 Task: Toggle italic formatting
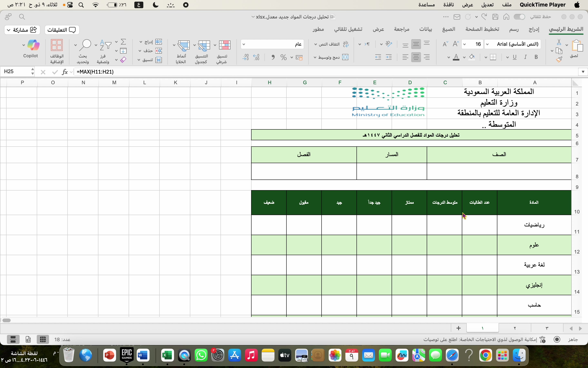coord(526,57)
